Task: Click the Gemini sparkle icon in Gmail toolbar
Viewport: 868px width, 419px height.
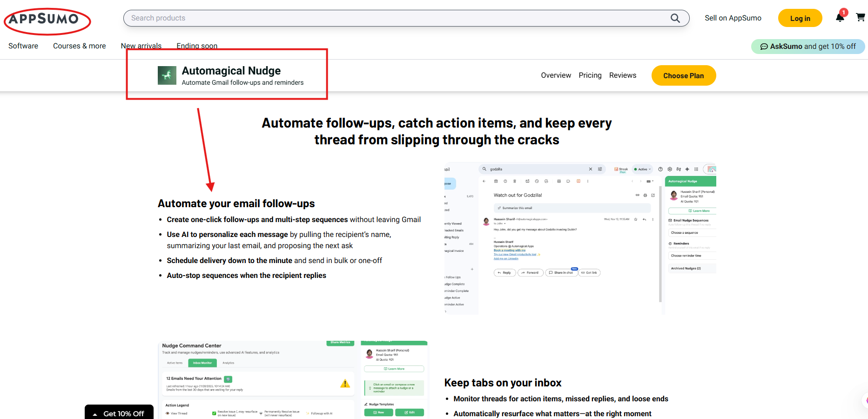Action: (687, 169)
